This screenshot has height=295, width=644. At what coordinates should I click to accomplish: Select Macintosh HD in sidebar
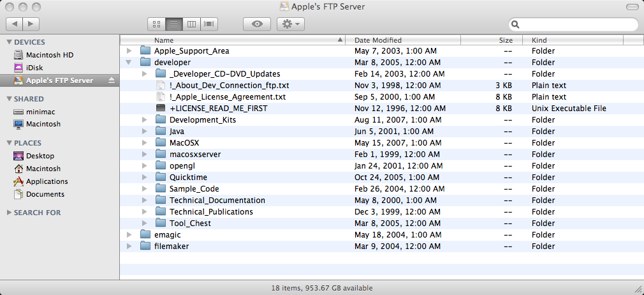point(59,55)
